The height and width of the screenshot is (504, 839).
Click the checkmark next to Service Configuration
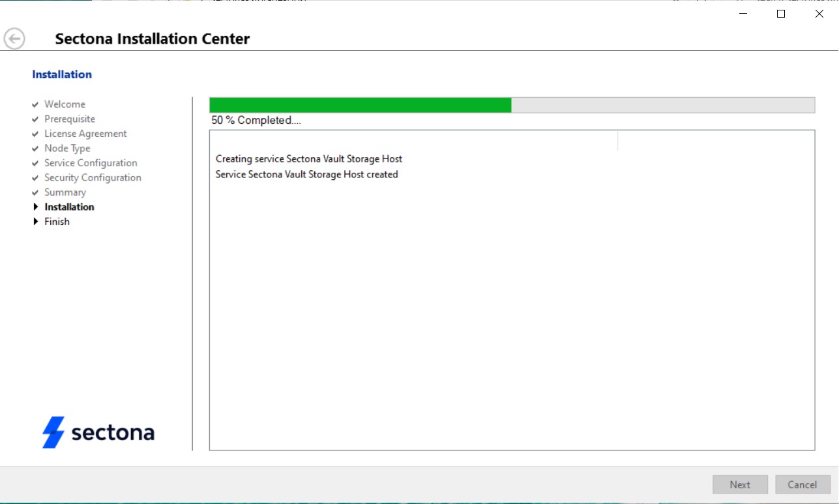point(35,163)
